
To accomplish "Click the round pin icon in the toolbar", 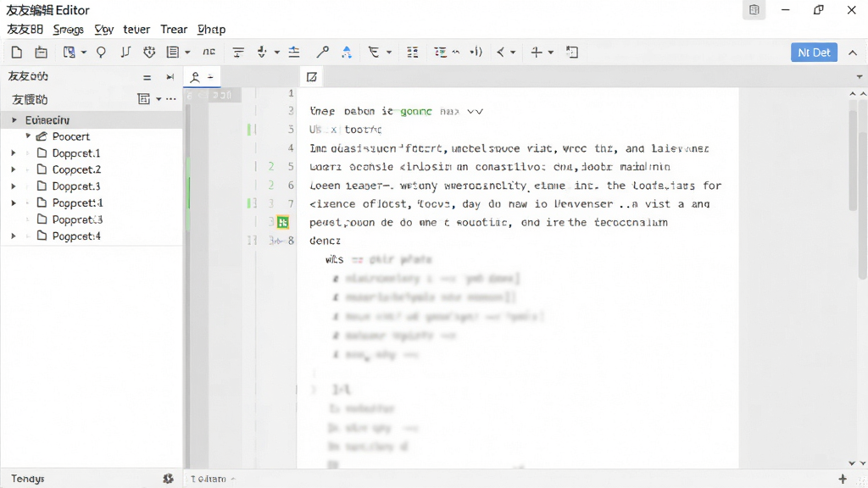I will click(x=101, y=52).
